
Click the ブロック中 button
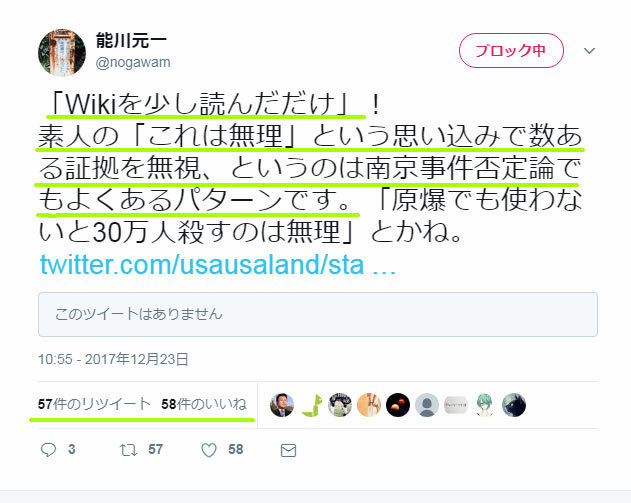click(x=511, y=51)
